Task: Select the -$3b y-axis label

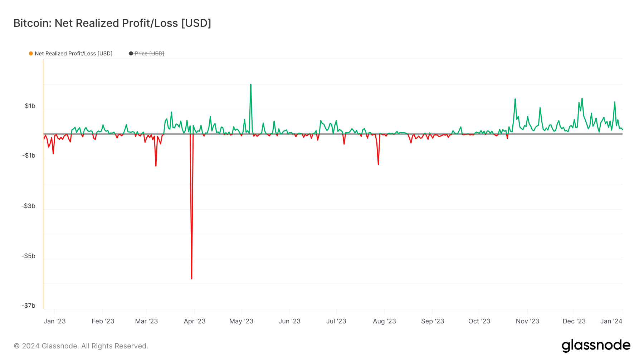Action: [28, 206]
